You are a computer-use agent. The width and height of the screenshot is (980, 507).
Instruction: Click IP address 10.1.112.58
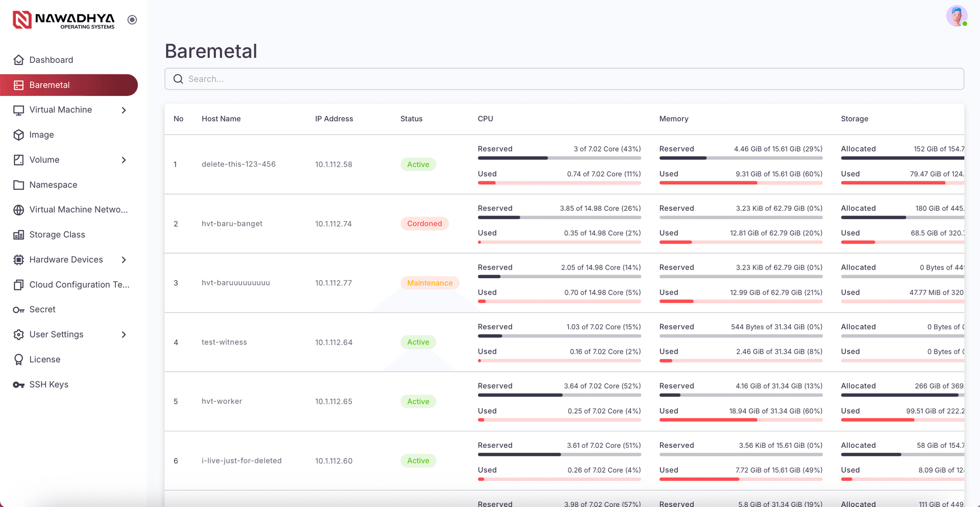click(x=333, y=164)
